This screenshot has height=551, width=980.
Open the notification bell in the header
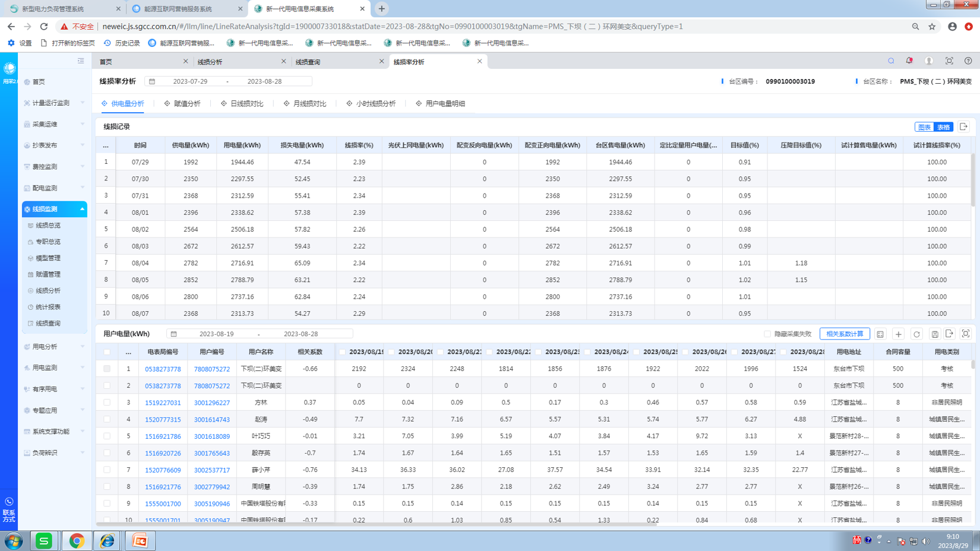pos(909,61)
